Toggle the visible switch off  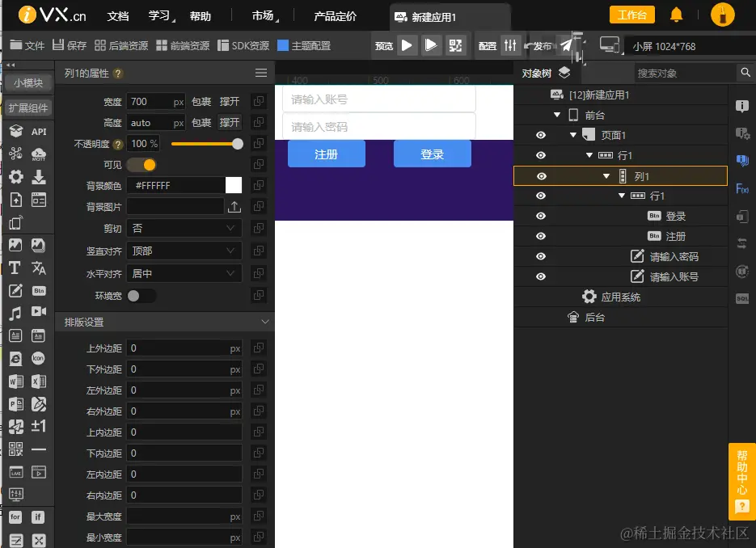[141, 165]
